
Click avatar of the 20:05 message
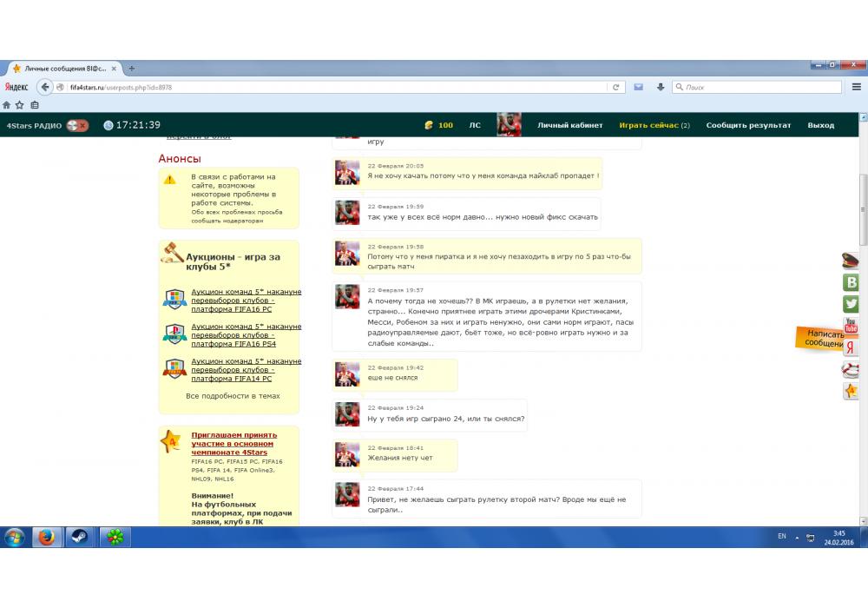[x=347, y=173]
